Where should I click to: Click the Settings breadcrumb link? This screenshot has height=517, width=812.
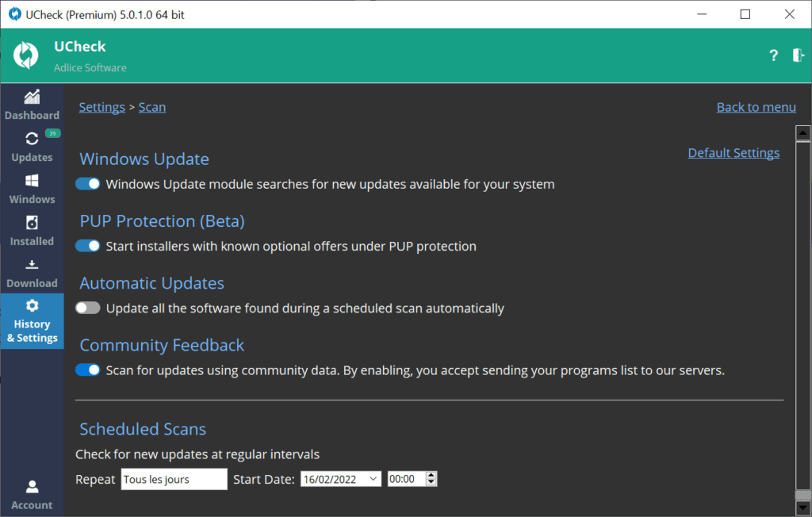[x=101, y=107]
